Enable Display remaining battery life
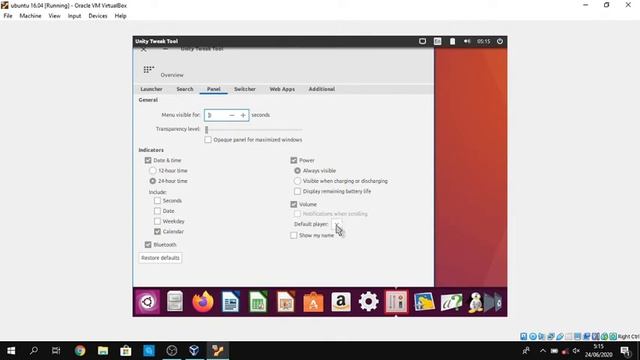640x360 pixels. 298,191
